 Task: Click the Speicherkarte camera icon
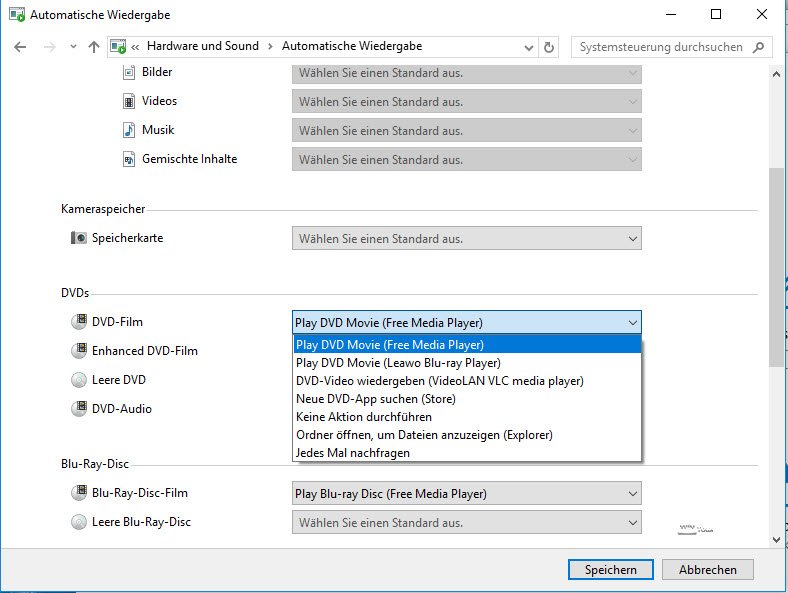[79, 238]
